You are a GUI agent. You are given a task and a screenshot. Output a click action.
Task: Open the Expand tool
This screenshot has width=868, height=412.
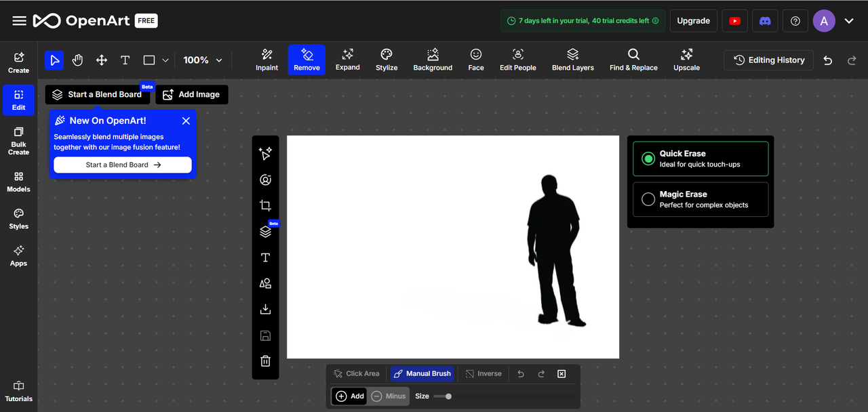[347, 60]
